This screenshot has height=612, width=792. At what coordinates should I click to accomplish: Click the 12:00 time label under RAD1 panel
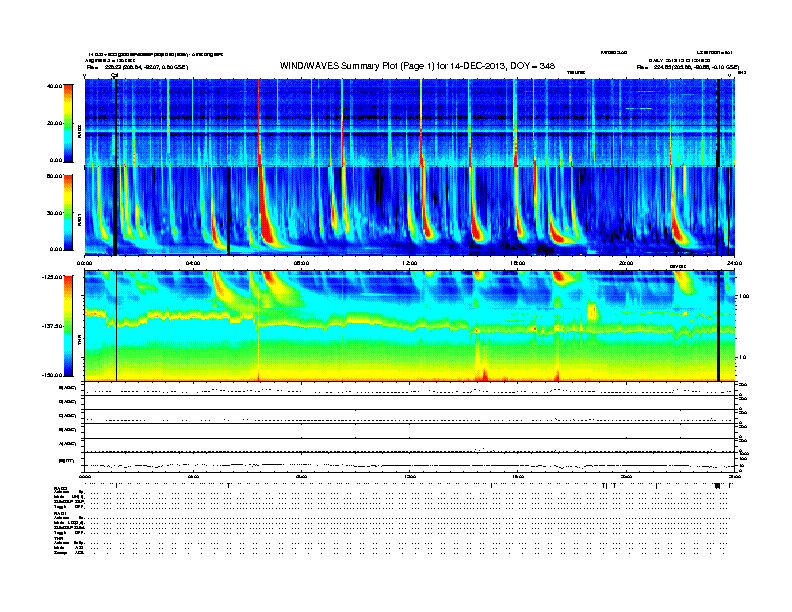coord(410,263)
